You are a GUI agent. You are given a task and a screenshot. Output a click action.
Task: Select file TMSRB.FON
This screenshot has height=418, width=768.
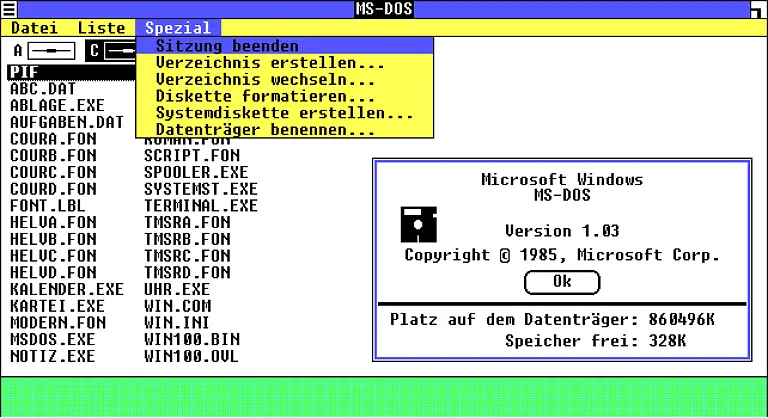point(187,239)
